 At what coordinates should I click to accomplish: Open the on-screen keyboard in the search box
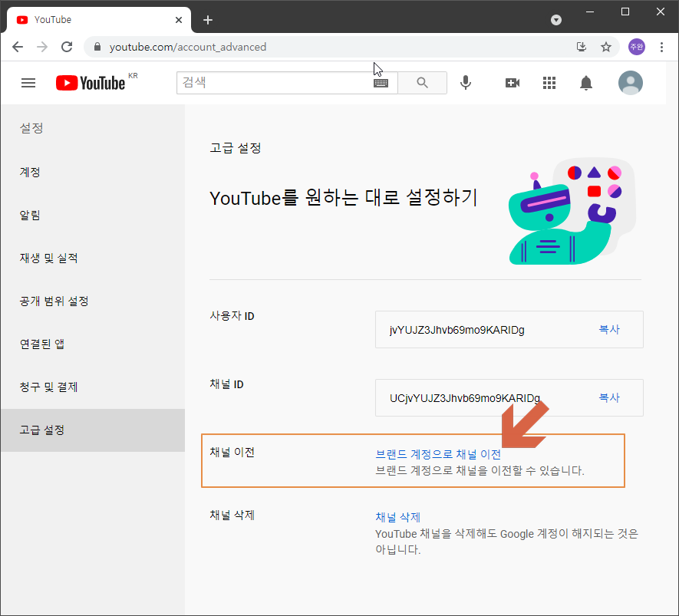pos(381,83)
